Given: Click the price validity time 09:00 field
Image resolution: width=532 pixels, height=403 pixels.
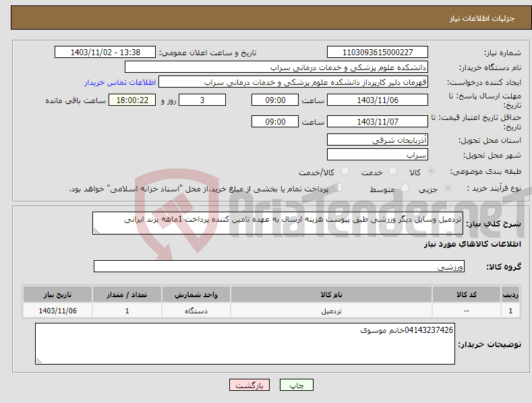Looking at the screenshot, I should point(275,121).
